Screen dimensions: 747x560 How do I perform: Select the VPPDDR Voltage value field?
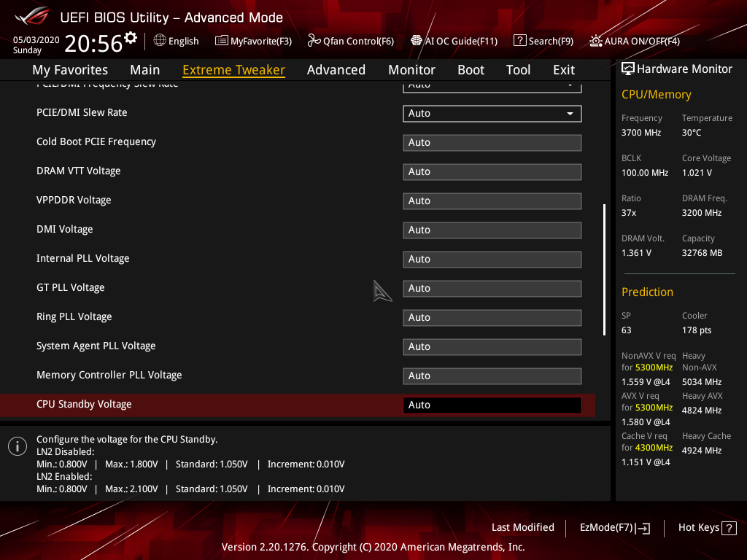pyautogui.click(x=492, y=201)
